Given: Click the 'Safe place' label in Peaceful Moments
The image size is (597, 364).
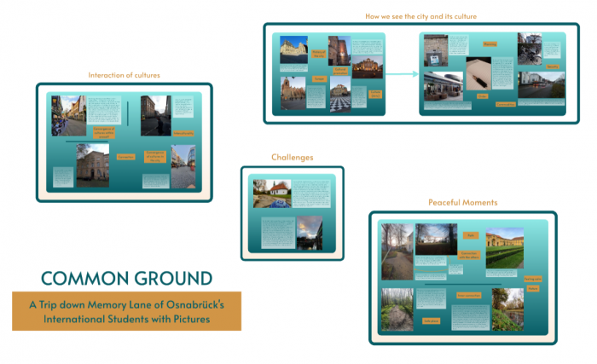Looking at the screenshot, I should tap(431, 321).
